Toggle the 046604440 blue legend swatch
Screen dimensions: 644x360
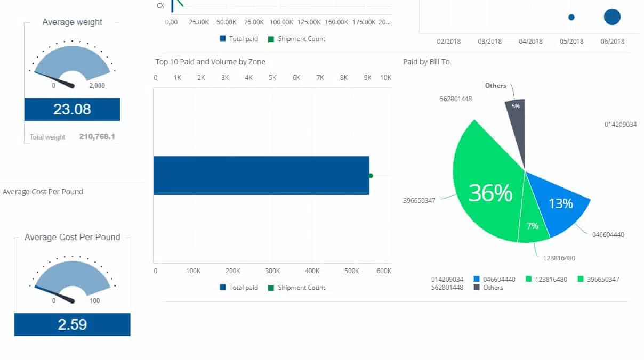pyautogui.click(x=477, y=279)
